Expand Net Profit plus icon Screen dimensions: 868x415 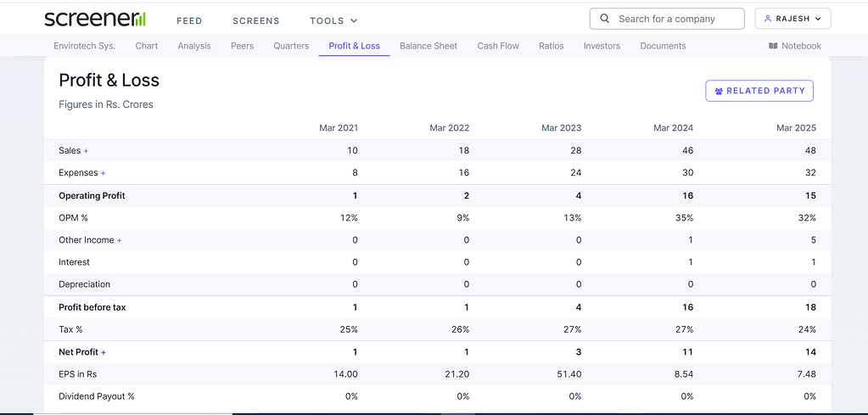pos(104,352)
